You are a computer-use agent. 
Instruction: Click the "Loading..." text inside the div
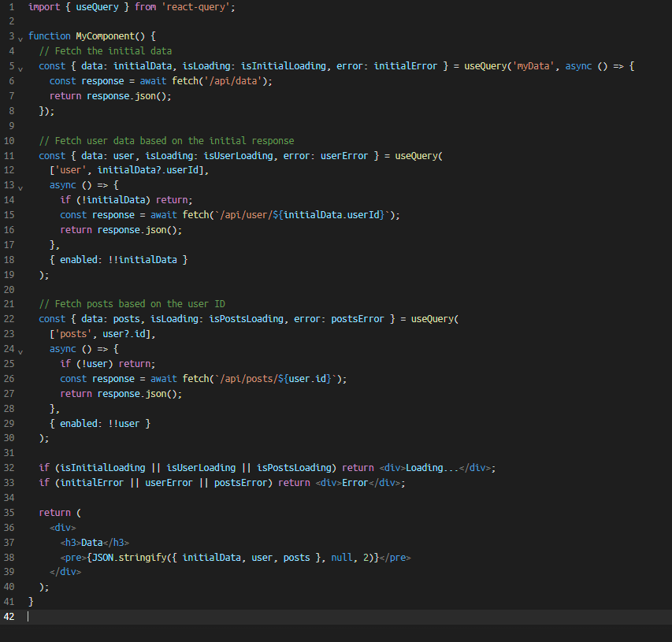click(433, 468)
